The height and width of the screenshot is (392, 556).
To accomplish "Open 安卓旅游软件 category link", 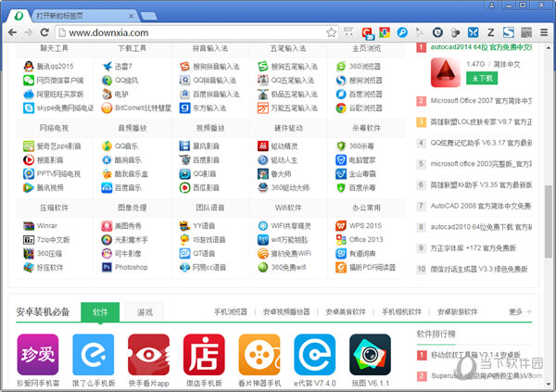I will pos(458,311).
